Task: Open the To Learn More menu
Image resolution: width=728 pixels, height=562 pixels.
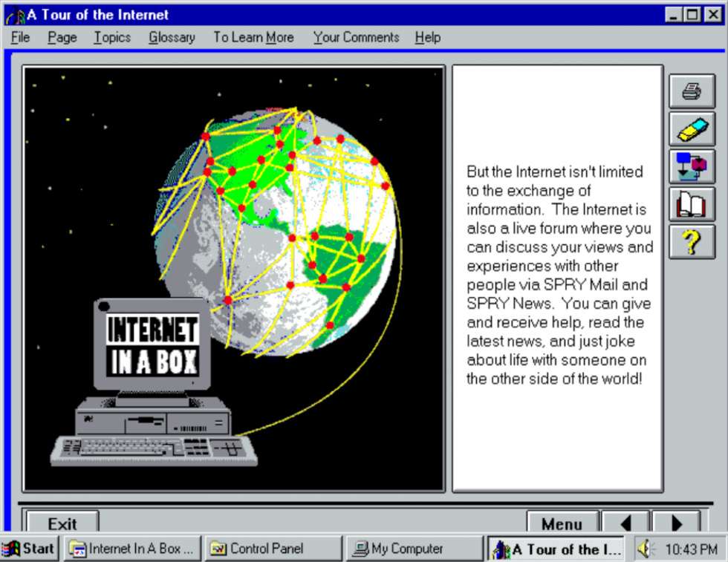Action: [253, 37]
